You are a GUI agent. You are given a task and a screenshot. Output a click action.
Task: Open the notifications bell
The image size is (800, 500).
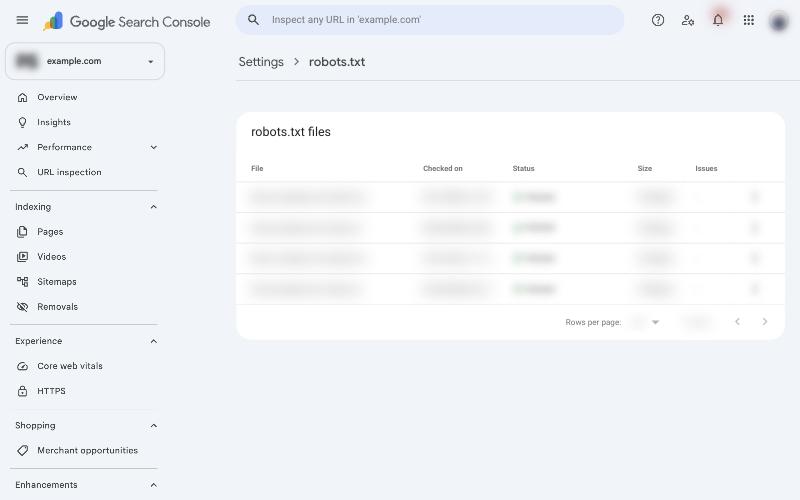(718, 20)
